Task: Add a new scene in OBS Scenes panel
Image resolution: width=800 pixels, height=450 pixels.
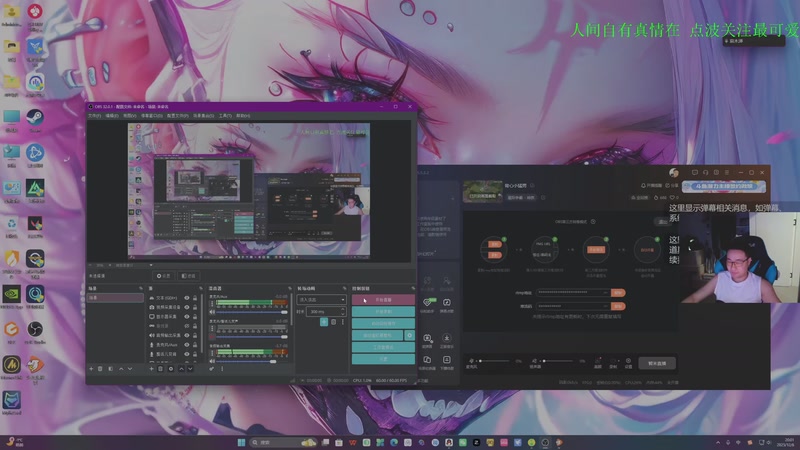Action: point(91,369)
